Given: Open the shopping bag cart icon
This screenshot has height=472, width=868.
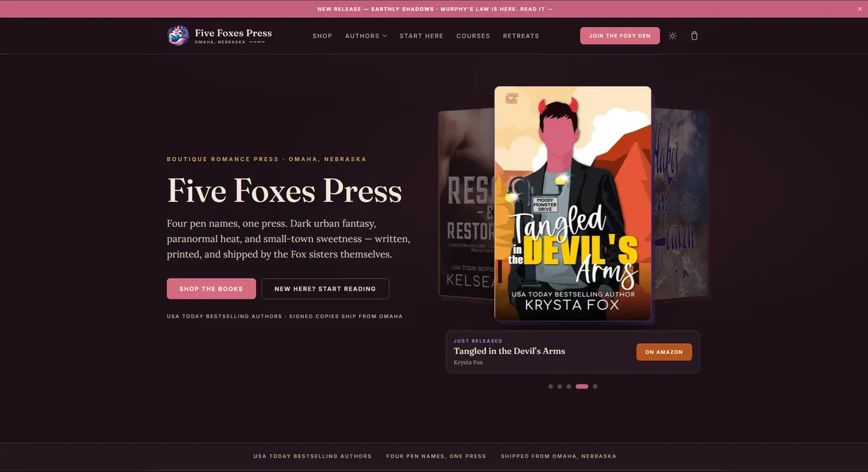Looking at the screenshot, I should click(694, 35).
